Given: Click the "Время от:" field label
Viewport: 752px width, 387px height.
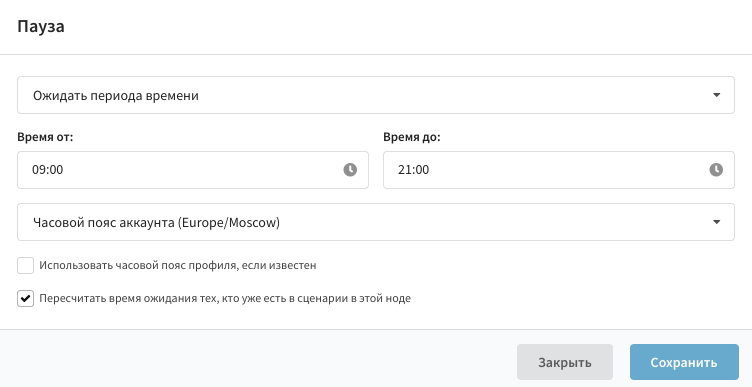Looking at the screenshot, I should 45,137.
